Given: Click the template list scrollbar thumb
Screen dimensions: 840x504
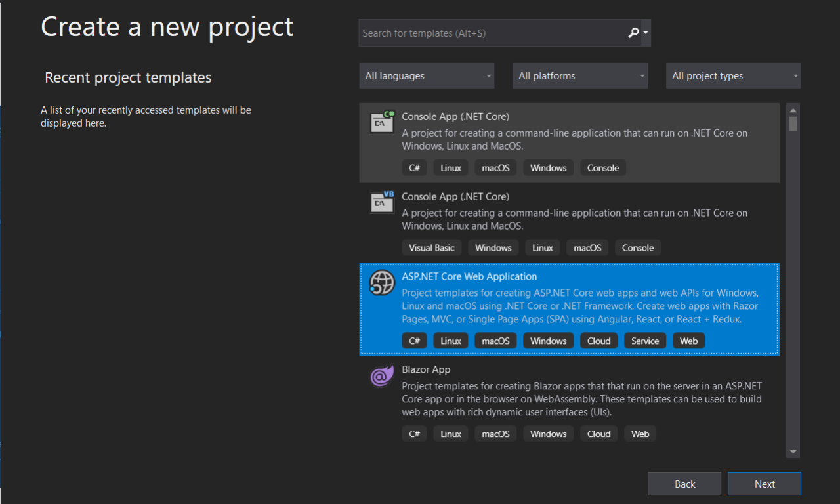Looking at the screenshot, I should pos(793,124).
